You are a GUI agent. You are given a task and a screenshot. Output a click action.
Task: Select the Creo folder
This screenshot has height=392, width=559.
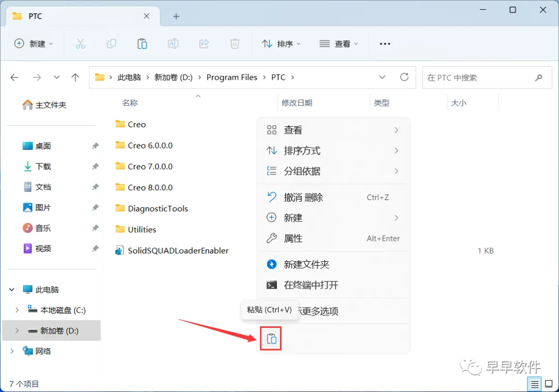[x=130, y=124]
